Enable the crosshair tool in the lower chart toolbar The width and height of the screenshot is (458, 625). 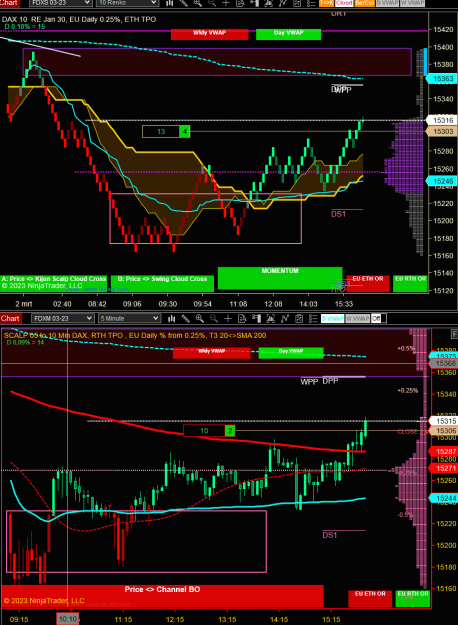pyautogui.click(x=228, y=318)
